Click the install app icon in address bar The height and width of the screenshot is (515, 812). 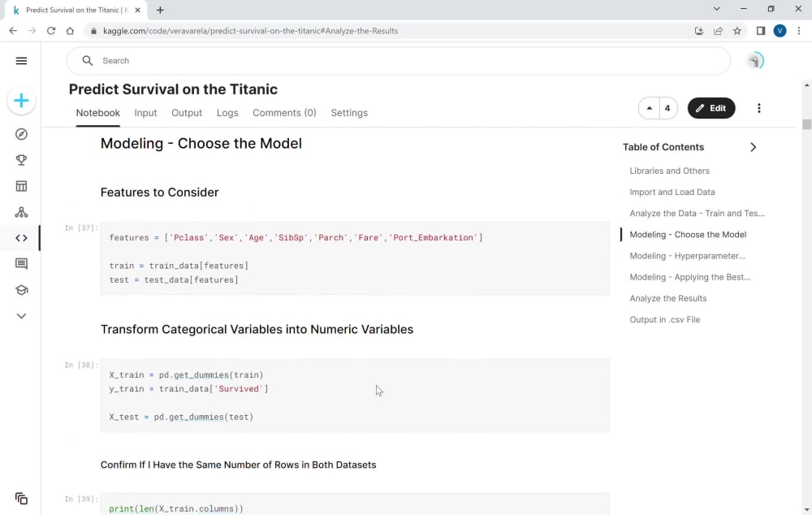click(698, 31)
